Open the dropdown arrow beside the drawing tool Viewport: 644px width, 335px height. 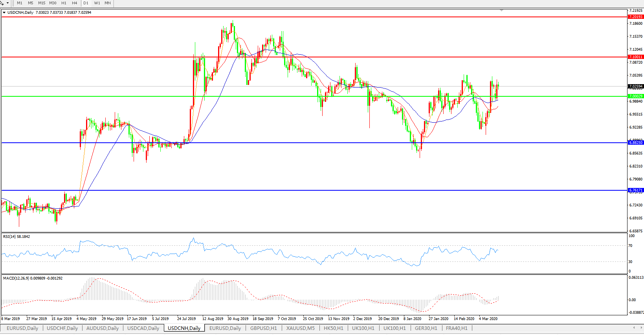click(7, 3)
